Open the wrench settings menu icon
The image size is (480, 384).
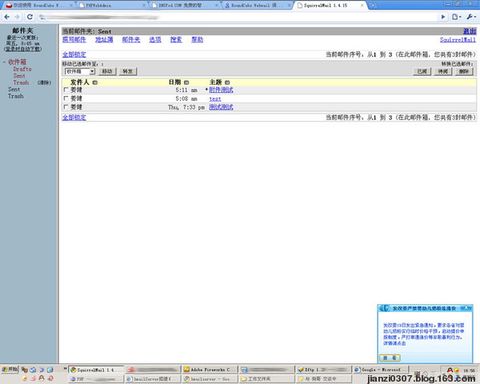(x=471, y=17)
